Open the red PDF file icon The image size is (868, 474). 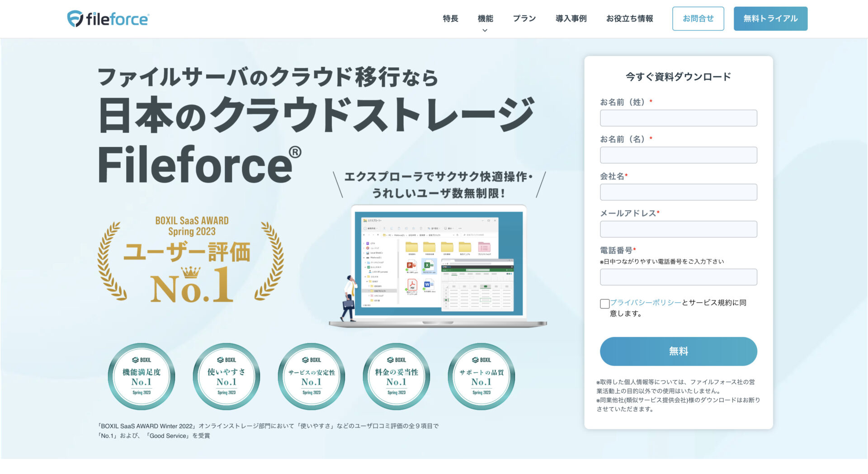coord(412,286)
